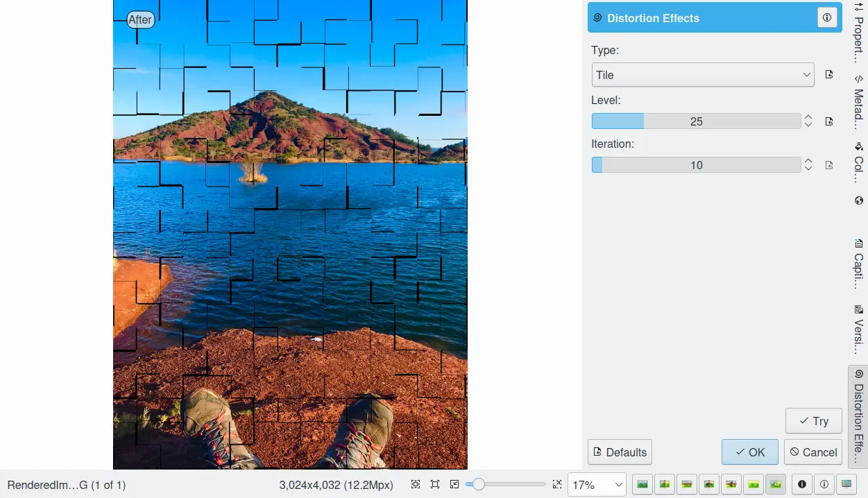Increase the Level value with up arrow
Viewport: 868px width, 498px height.
point(808,117)
